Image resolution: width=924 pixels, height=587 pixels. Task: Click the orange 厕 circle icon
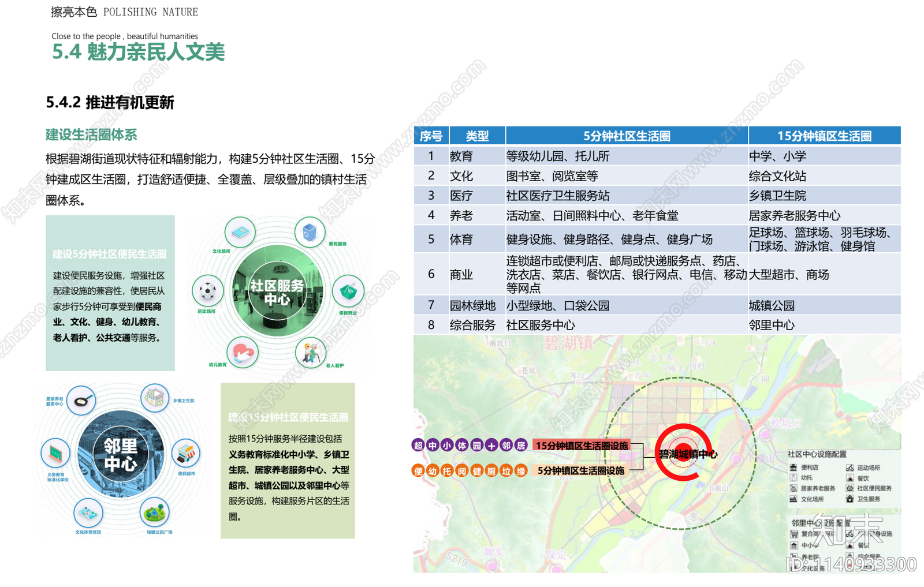pos(491,471)
